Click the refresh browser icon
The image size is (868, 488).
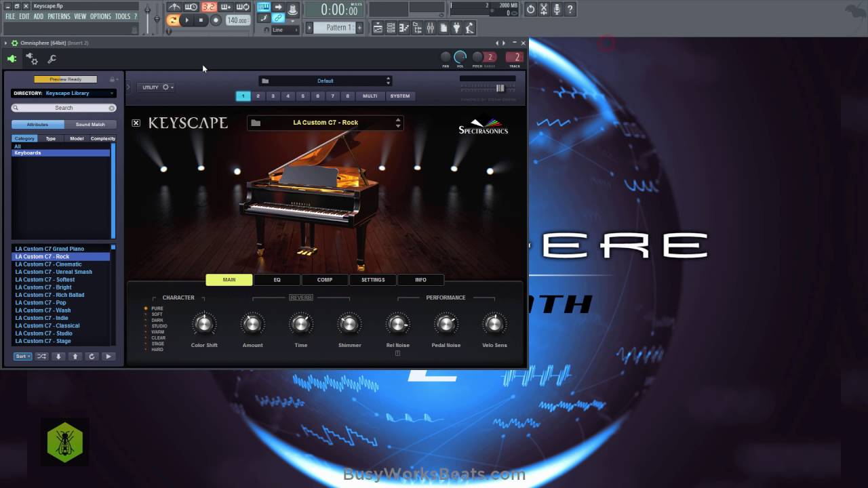pos(92,357)
